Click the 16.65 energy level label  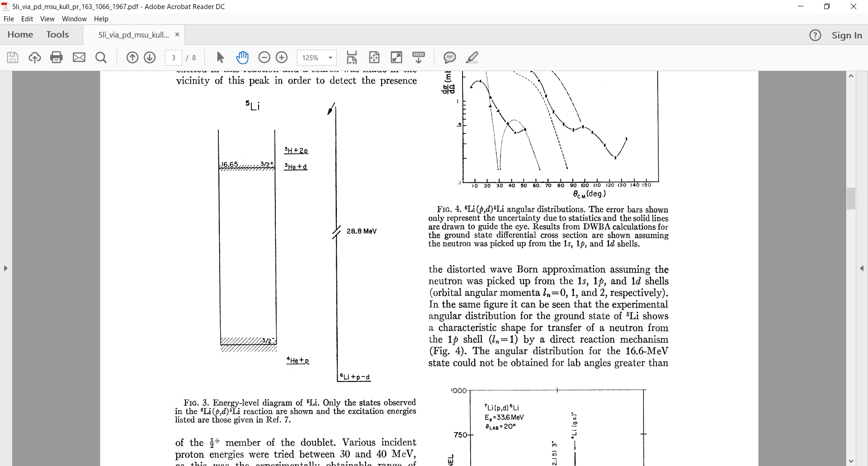(230, 164)
